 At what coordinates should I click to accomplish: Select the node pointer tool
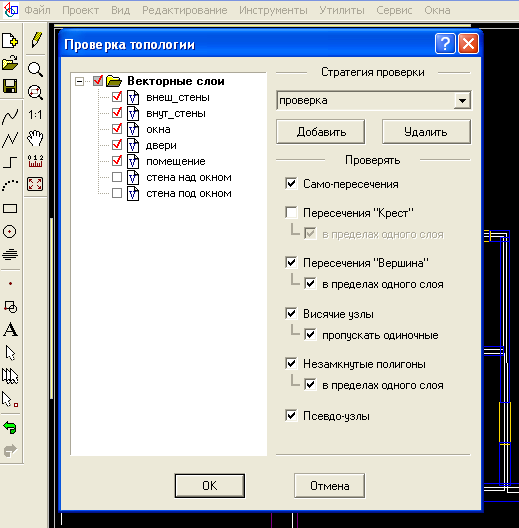coord(10,399)
